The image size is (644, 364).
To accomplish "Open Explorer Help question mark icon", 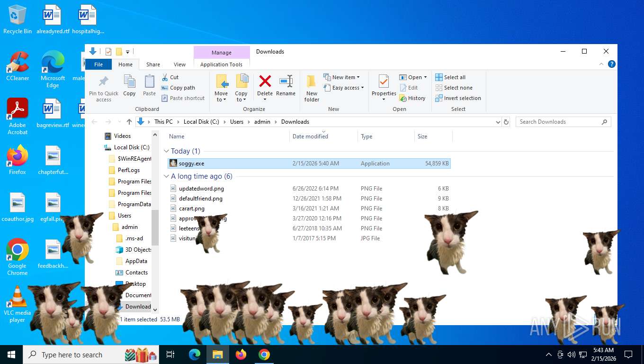I will (x=612, y=64).
